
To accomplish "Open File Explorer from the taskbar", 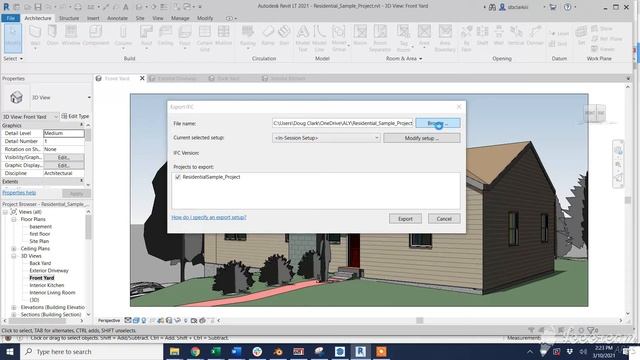I will point(175,351).
